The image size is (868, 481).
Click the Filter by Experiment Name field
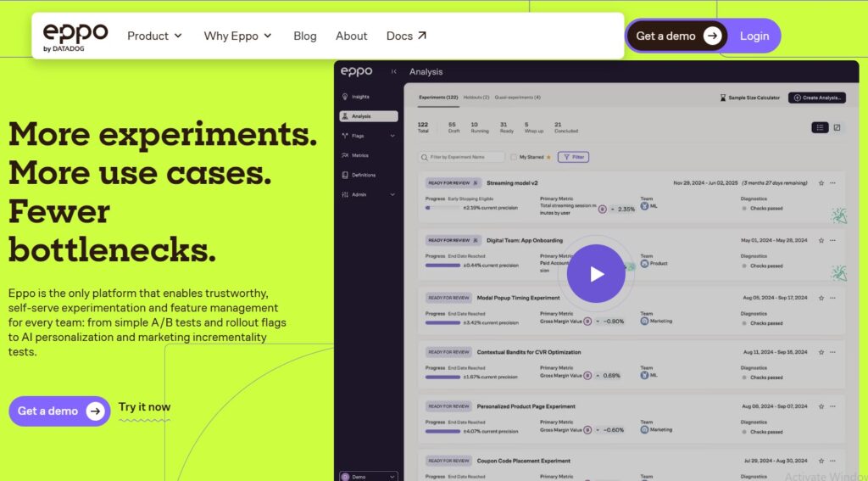point(462,158)
